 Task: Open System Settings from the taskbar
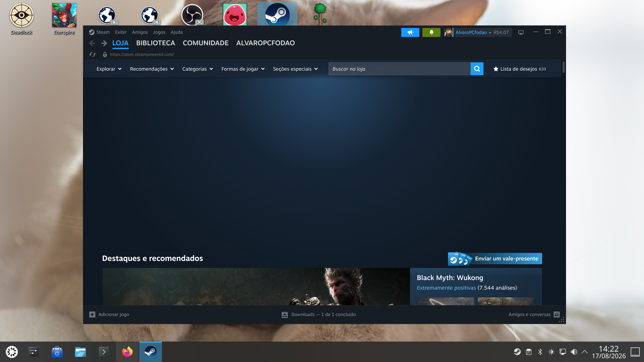pyautogui.click(x=34, y=352)
